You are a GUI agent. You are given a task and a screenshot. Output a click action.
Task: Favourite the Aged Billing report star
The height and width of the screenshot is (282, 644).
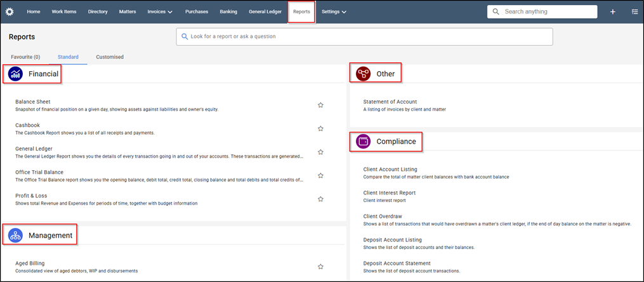tap(320, 267)
